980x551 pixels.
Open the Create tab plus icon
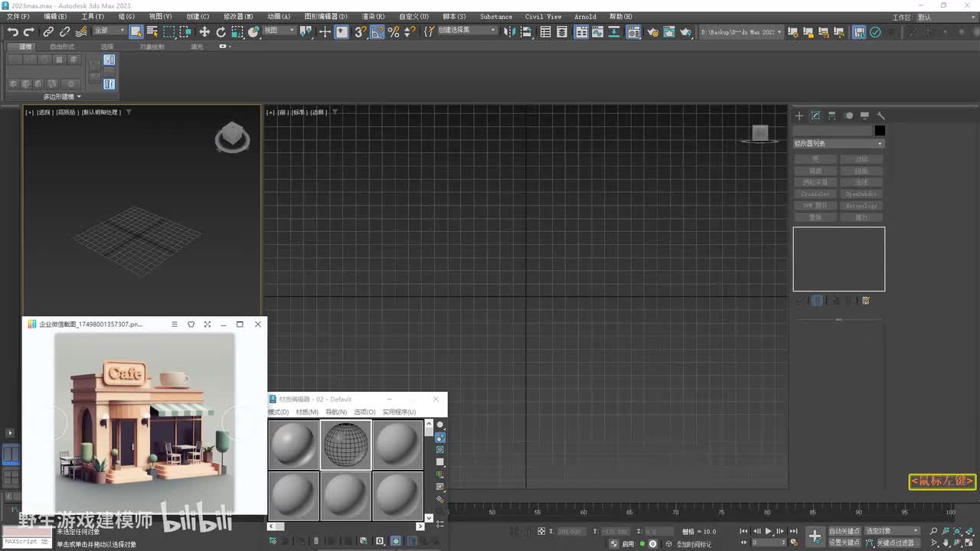[799, 116]
